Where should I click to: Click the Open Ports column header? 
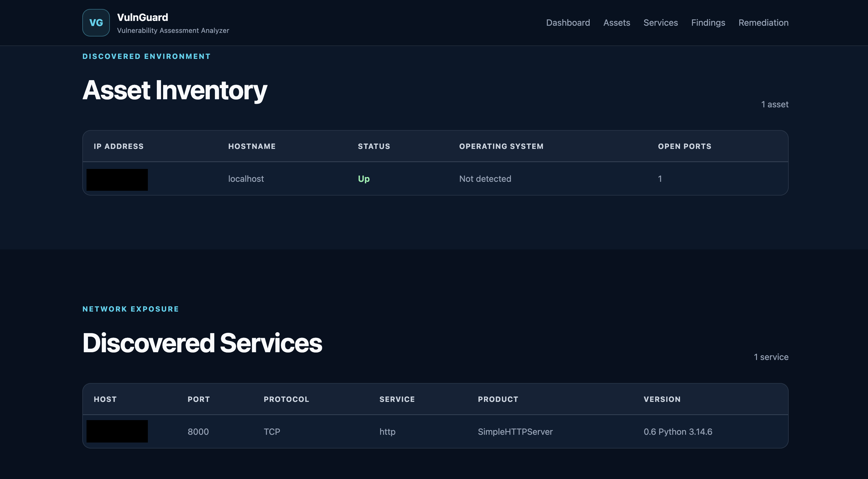point(684,146)
